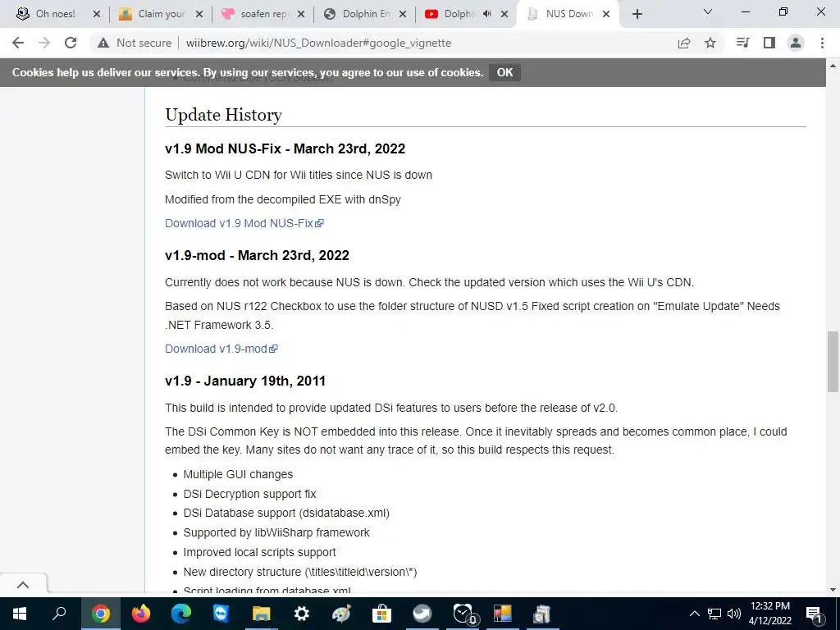Show hidden system tray icons
Screen dimensions: 840x630
(694, 614)
